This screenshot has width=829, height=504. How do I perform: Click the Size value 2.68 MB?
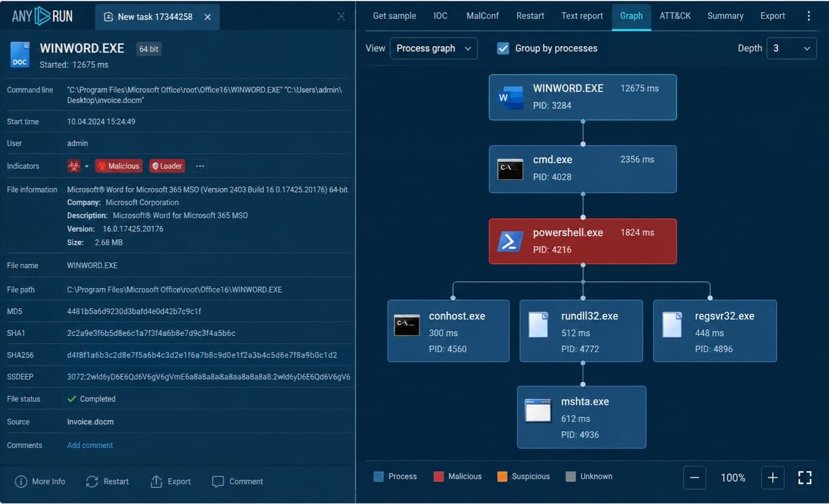[109, 243]
